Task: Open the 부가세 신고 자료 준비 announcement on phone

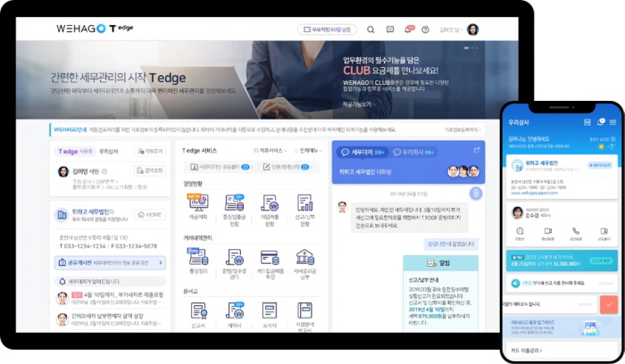Action: coord(562,283)
